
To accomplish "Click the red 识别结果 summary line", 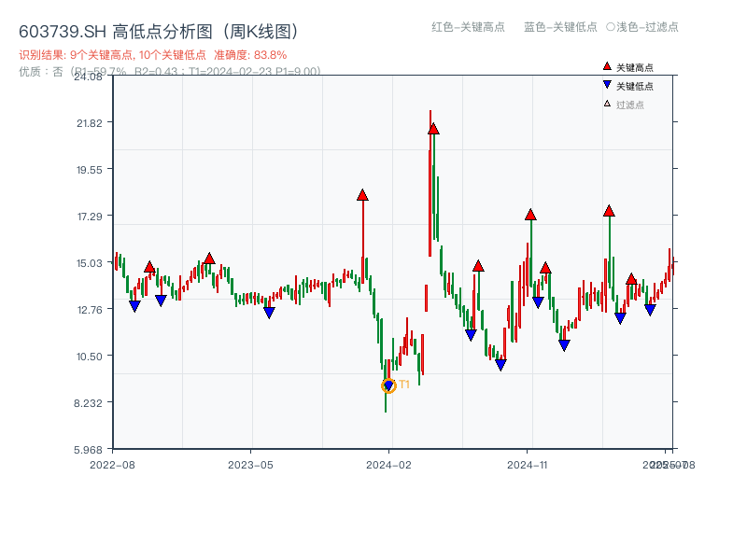I will (x=152, y=55).
